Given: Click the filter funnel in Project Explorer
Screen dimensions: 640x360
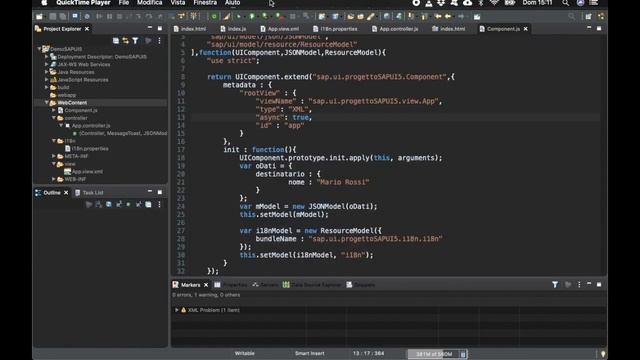Looking at the screenshot, I should 135,40.
